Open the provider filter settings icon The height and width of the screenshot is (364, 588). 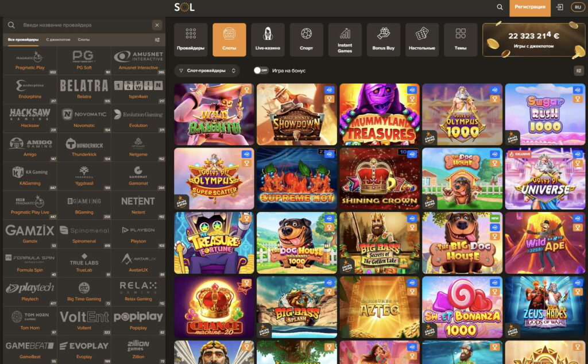(157, 40)
